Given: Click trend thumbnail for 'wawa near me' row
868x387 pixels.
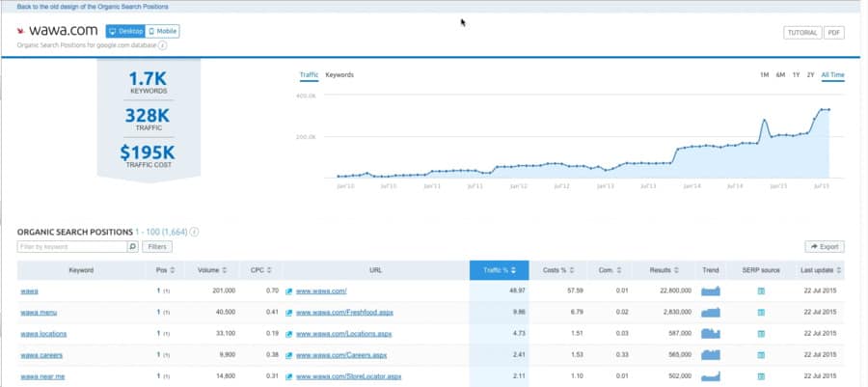Looking at the screenshot, I should (711, 377).
